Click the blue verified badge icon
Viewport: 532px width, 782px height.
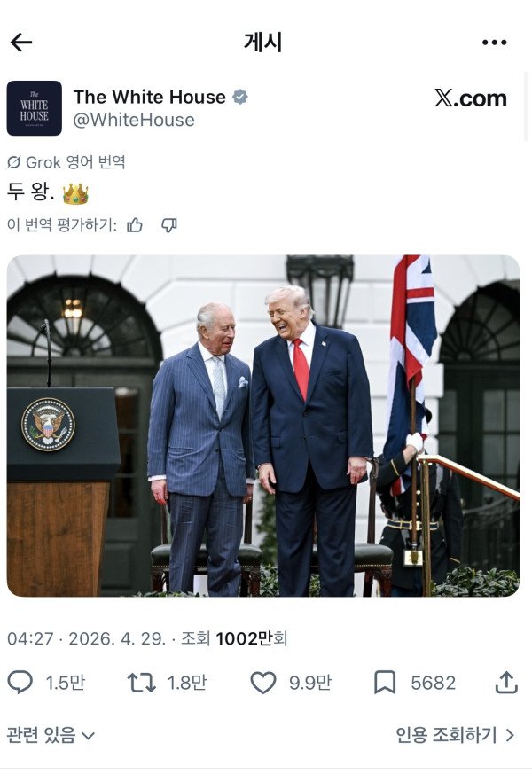coord(240,97)
